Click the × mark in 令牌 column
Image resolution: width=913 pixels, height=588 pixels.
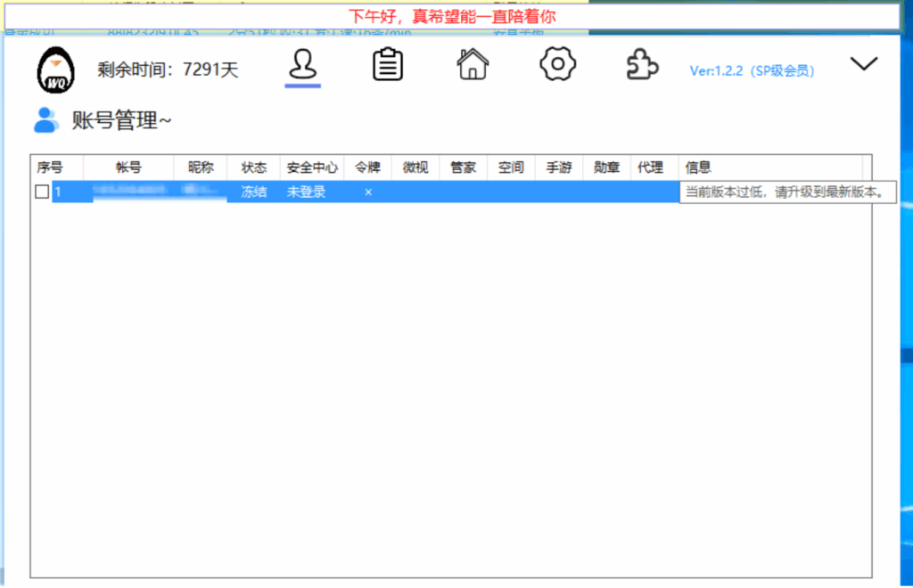point(367,192)
